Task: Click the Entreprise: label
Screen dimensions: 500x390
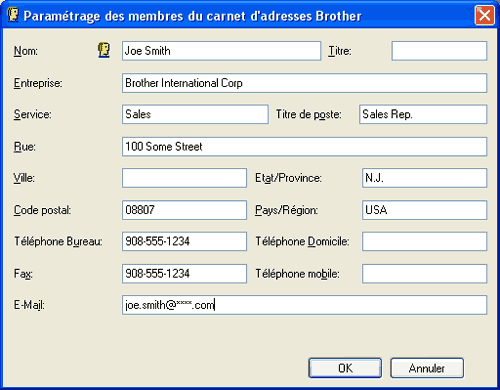Action: tap(38, 83)
